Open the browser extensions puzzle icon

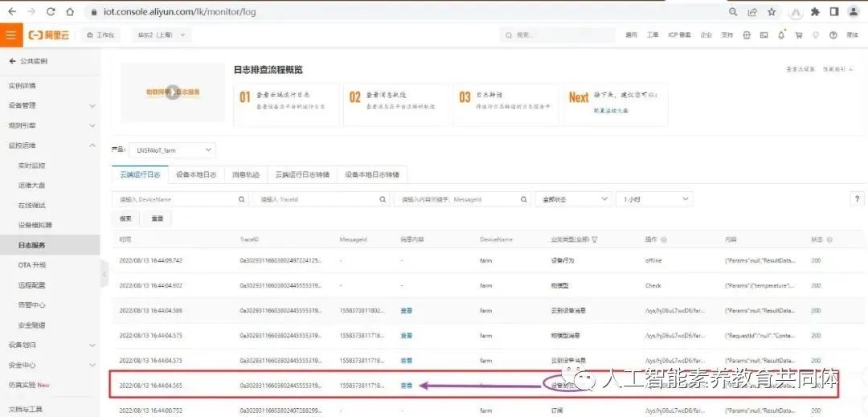(x=815, y=11)
